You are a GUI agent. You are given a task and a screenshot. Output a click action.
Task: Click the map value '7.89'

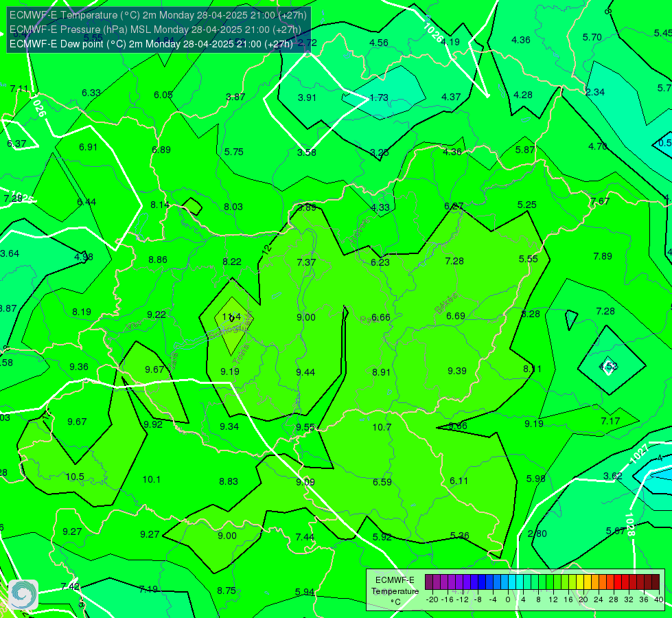click(x=603, y=256)
